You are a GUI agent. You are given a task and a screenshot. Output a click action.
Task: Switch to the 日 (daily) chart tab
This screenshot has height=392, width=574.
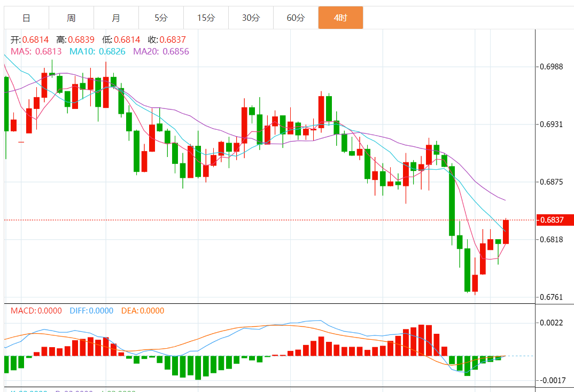tap(26, 18)
